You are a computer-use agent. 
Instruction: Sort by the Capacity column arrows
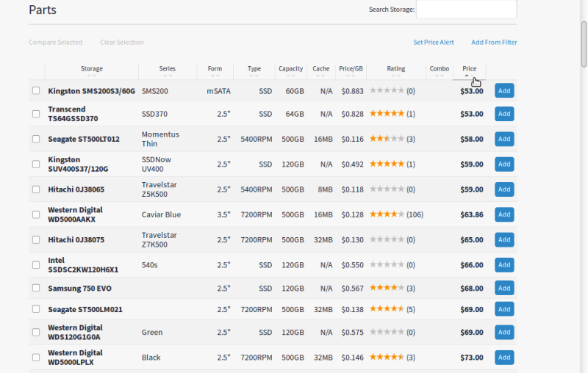291,75
